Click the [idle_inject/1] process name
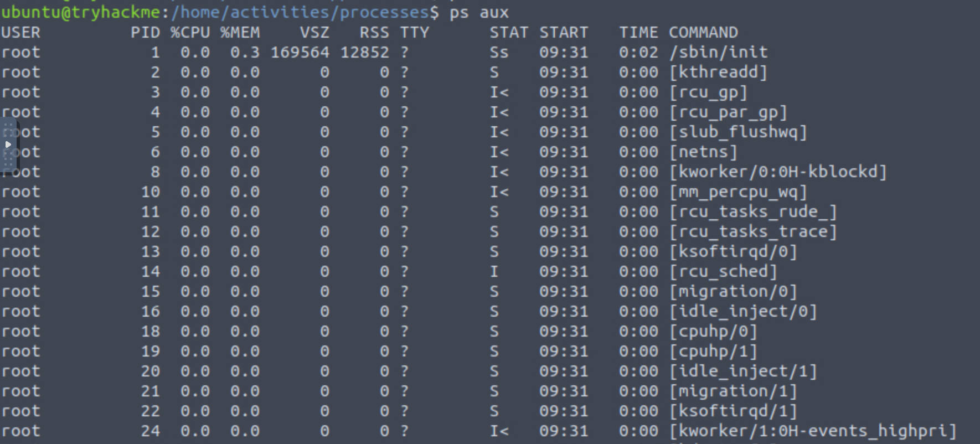Image resolution: width=980 pixels, height=444 pixels. [x=743, y=371]
